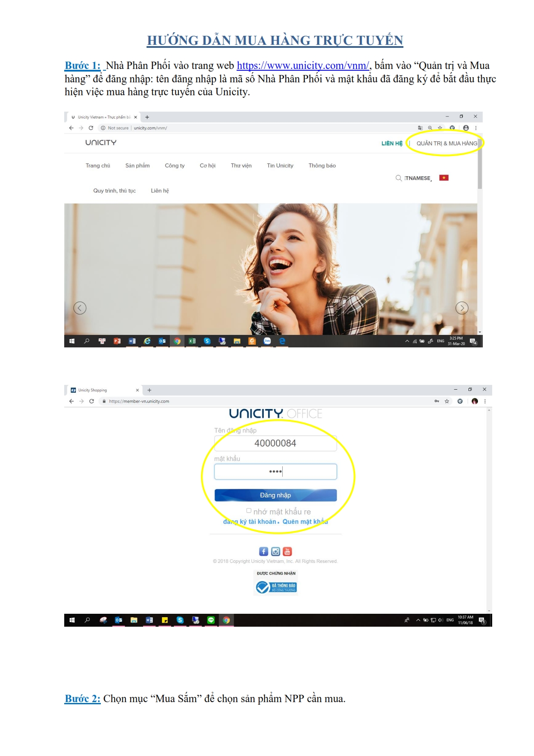
Task: Open the YouTube icon on login page
Action: pyautogui.click(x=287, y=551)
